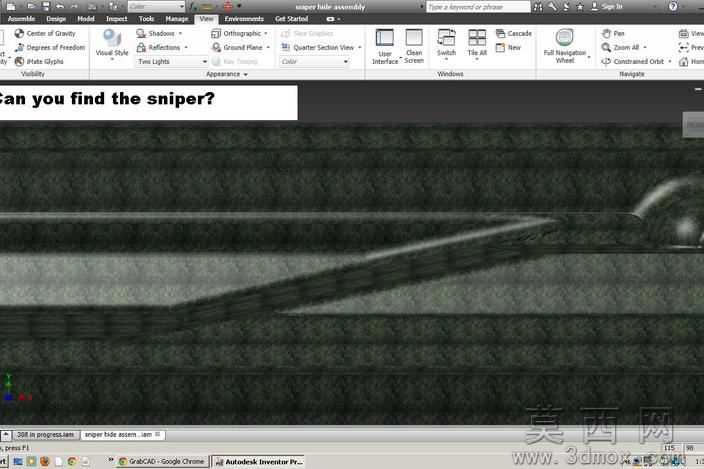Focus the keyword or phrase search field

pos(478,7)
